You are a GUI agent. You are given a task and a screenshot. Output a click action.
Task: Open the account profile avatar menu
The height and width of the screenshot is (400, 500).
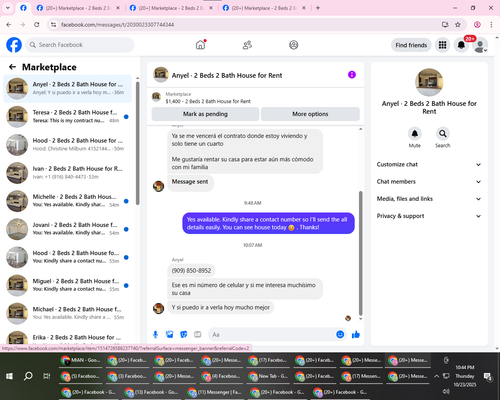pyautogui.click(x=480, y=45)
